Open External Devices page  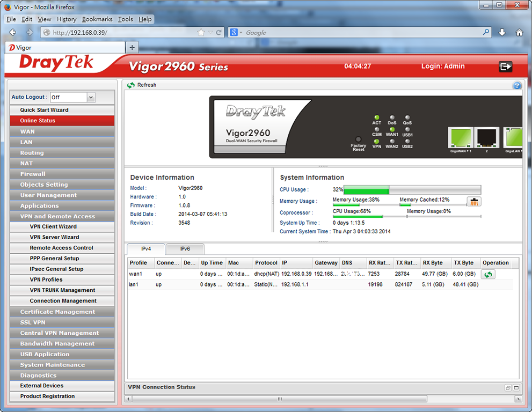click(62, 386)
